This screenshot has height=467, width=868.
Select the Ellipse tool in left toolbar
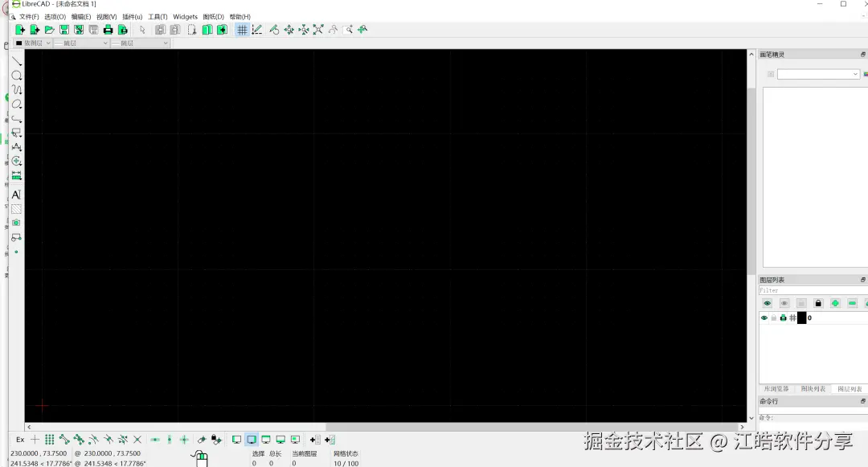pyautogui.click(x=17, y=104)
